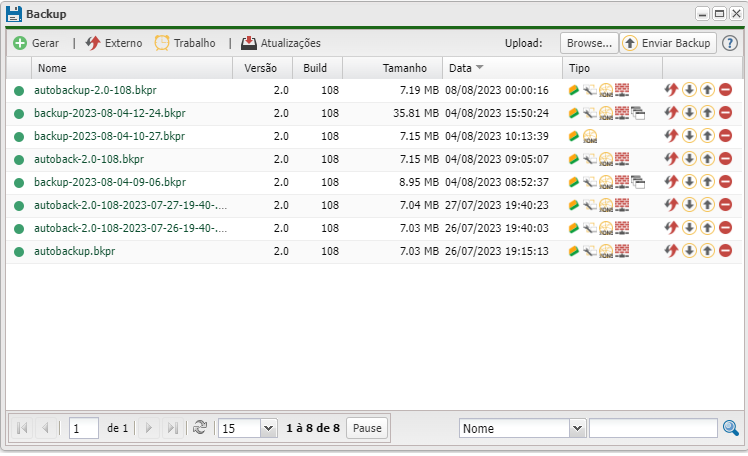Click the search text input field
The height and width of the screenshot is (456, 748).
click(653, 428)
